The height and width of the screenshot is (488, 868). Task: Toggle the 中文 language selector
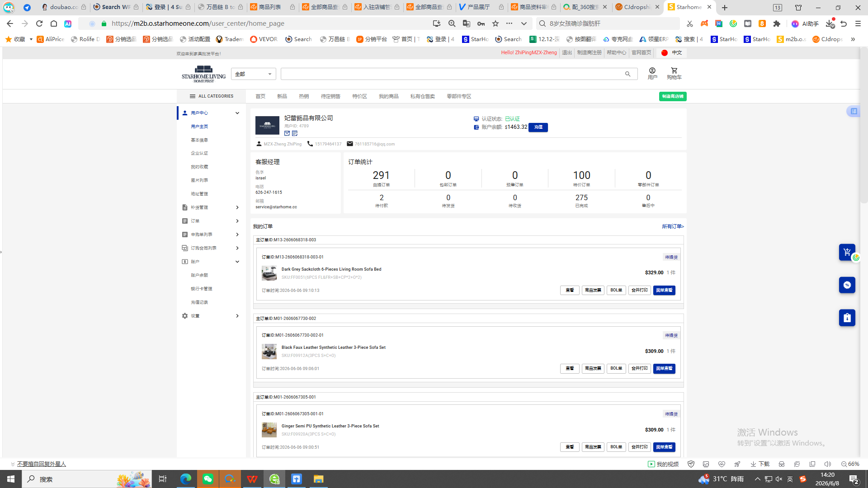[x=671, y=53]
